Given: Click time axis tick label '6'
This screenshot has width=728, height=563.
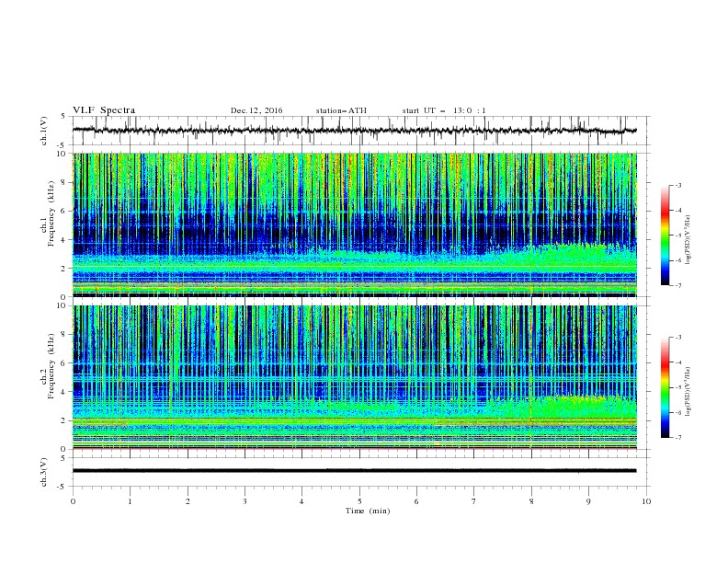Looking at the screenshot, I should [x=416, y=501].
